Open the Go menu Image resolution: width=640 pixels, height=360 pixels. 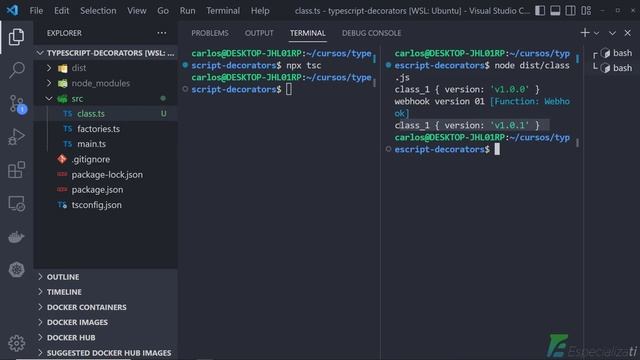[163, 11]
